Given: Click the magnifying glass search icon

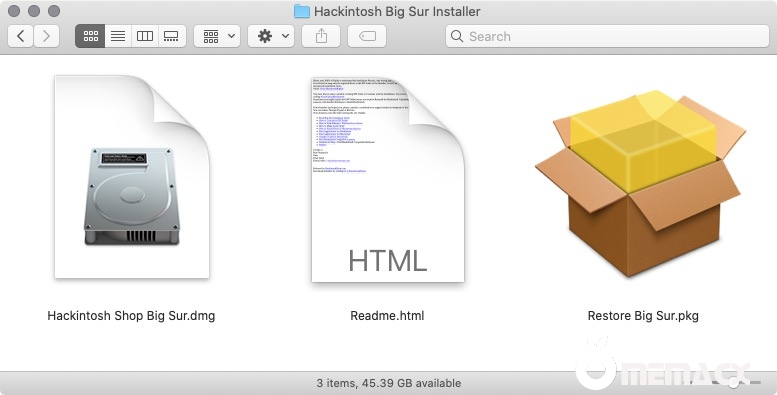Looking at the screenshot, I should tap(457, 36).
